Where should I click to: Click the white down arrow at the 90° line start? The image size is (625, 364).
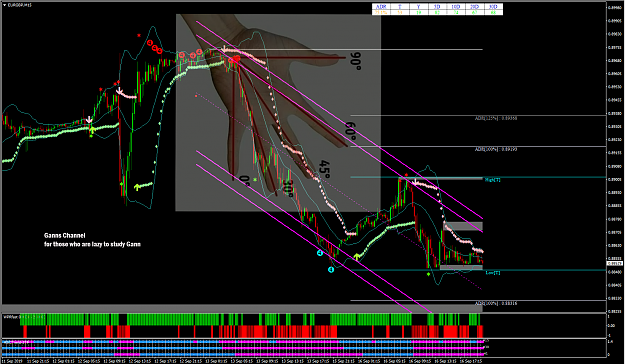pyautogui.click(x=224, y=49)
